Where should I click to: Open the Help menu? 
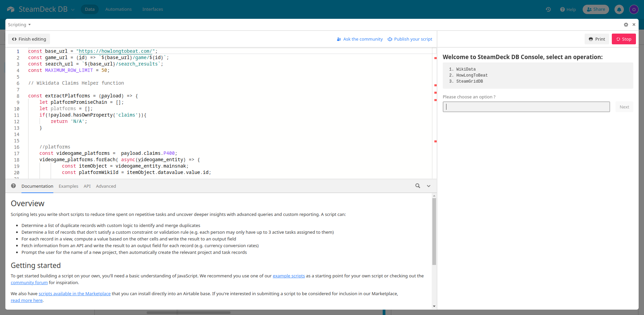pyautogui.click(x=568, y=9)
